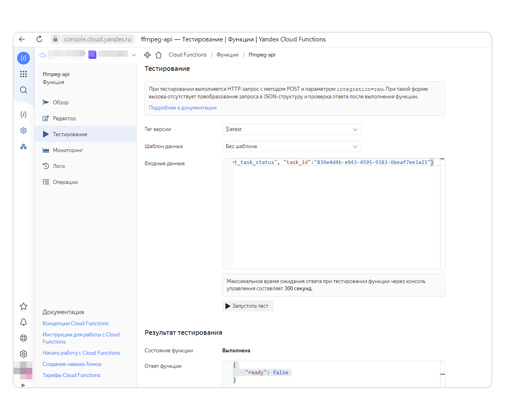The image size is (505, 420).
Task: Open settings with the gear icon at bottom
Action: tap(23, 354)
